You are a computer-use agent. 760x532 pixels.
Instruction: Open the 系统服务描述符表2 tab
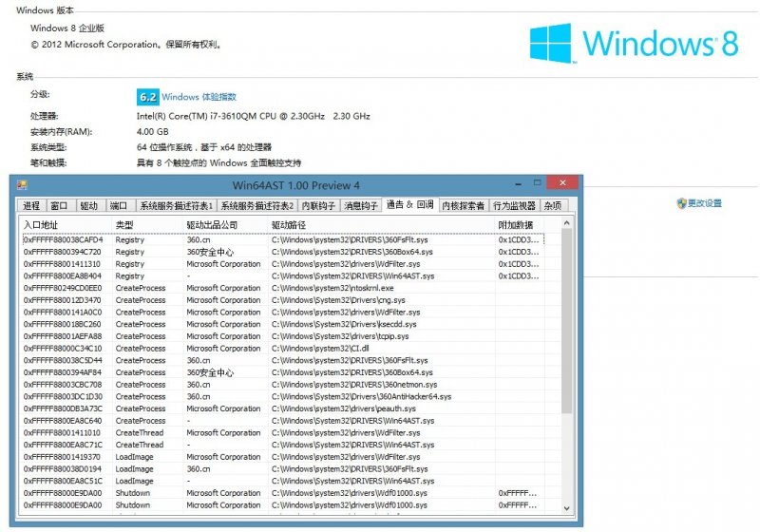(257, 205)
